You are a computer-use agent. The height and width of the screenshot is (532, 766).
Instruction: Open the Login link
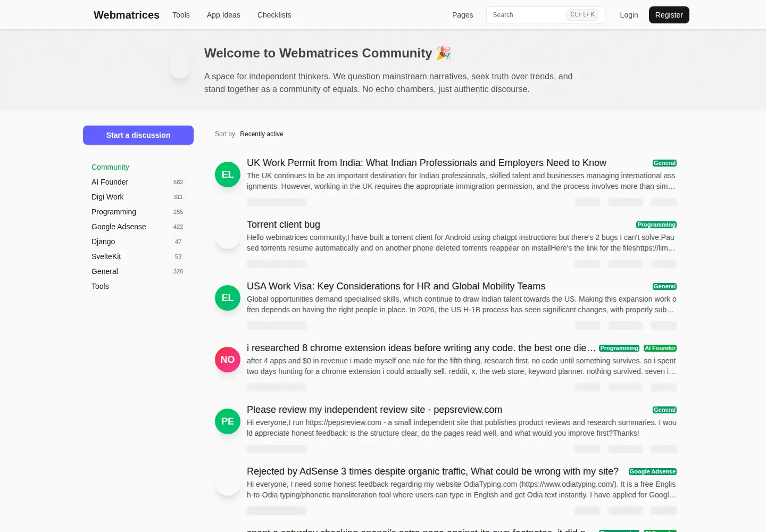(629, 15)
